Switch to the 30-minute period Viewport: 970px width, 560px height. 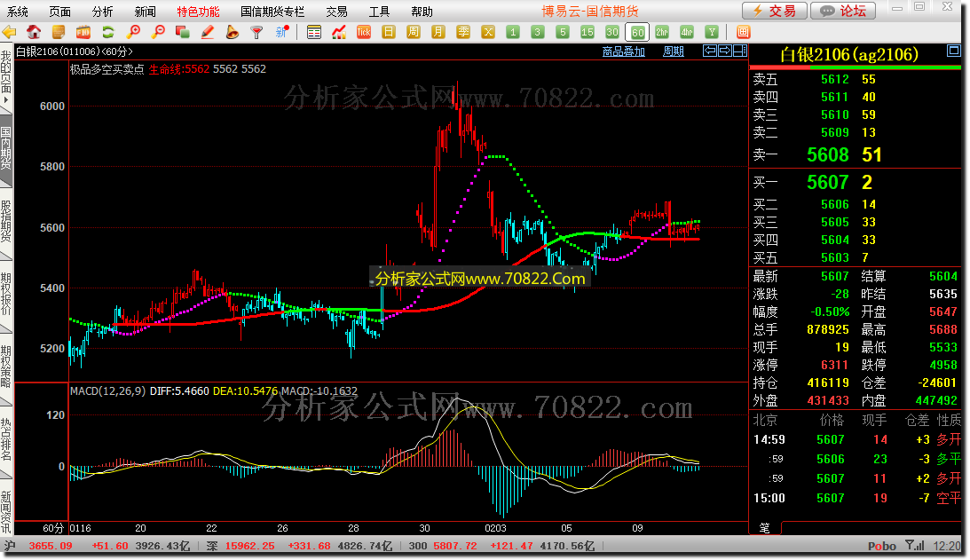(611, 32)
